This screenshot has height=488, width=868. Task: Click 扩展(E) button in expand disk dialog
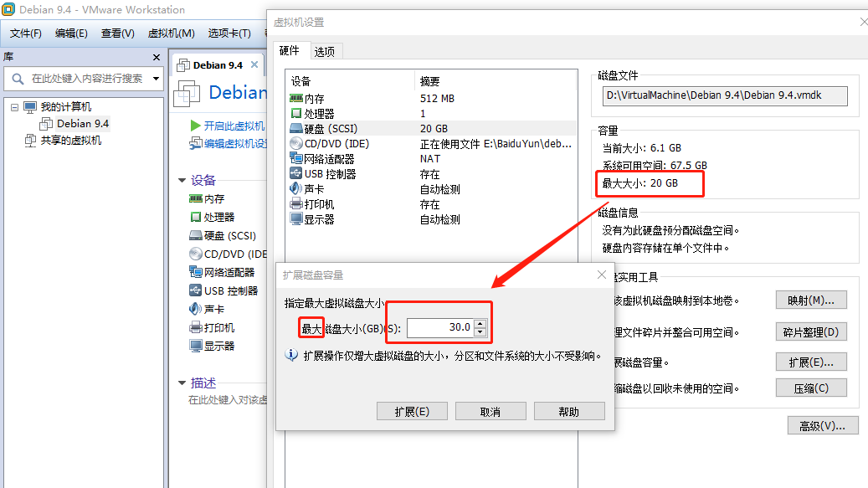[x=412, y=412]
